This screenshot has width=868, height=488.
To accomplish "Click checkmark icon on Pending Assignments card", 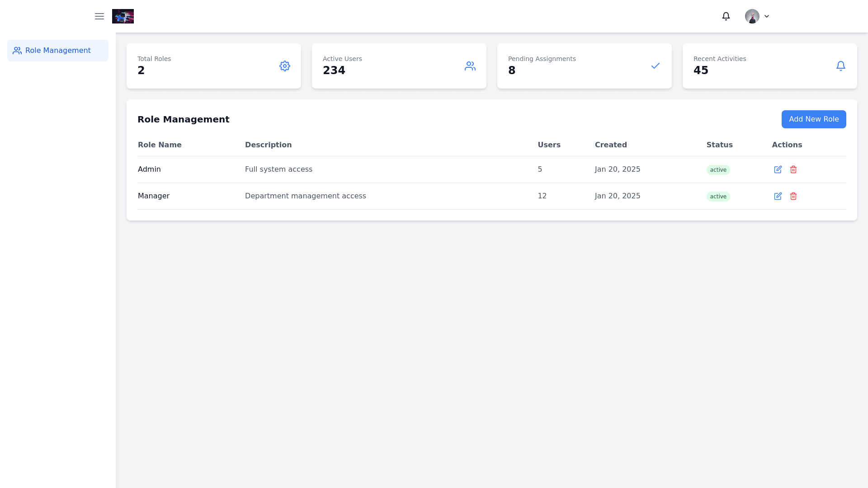I will pyautogui.click(x=656, y=66).
